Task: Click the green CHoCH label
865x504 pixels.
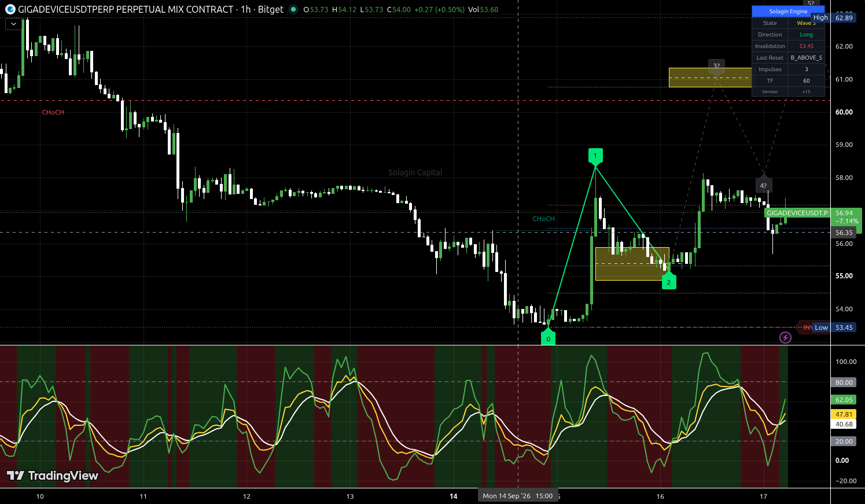Action: click(543, 219)
